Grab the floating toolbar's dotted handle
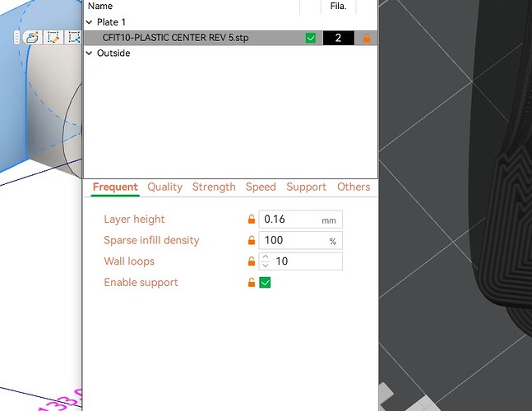The width and height of the screenshot is (532, 411). 16,37
